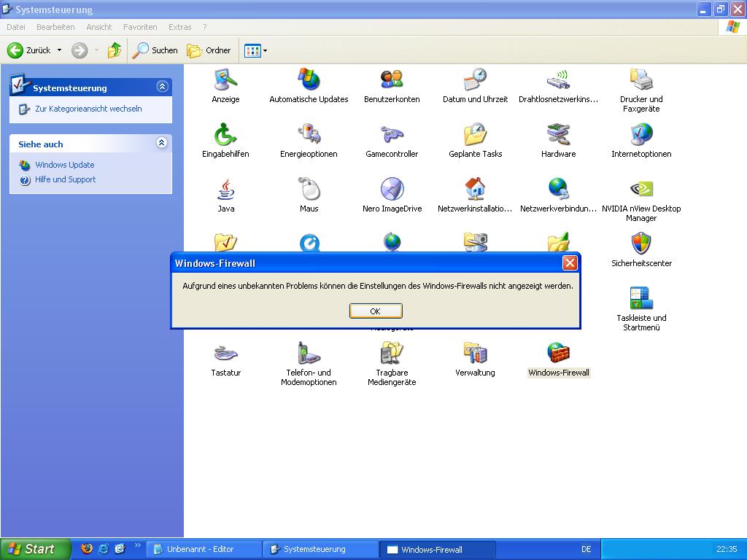Image resolution: width=747 pixels, height=560 pixels.
Task: Open Hilfe und Support link
Action: point(65,179)
